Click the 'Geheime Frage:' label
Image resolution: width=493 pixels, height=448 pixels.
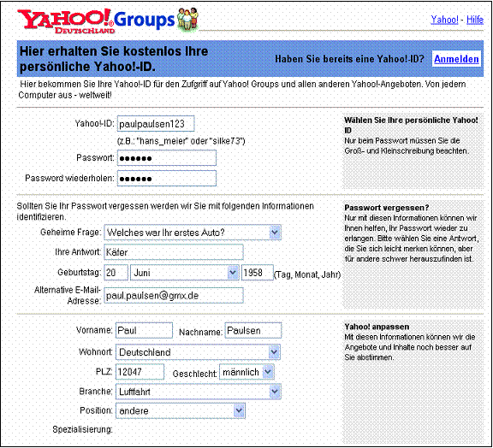(x=71, y=233)
